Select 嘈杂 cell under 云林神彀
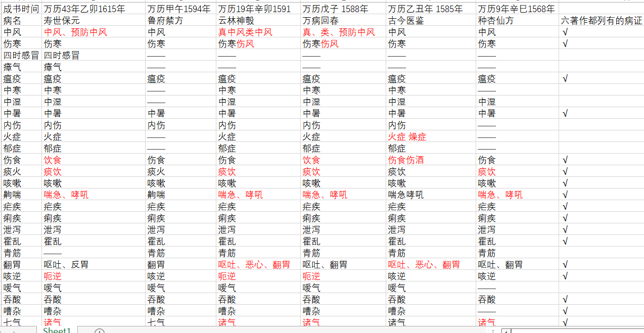This screenshot has height=333, width=644. click(259, 311)
